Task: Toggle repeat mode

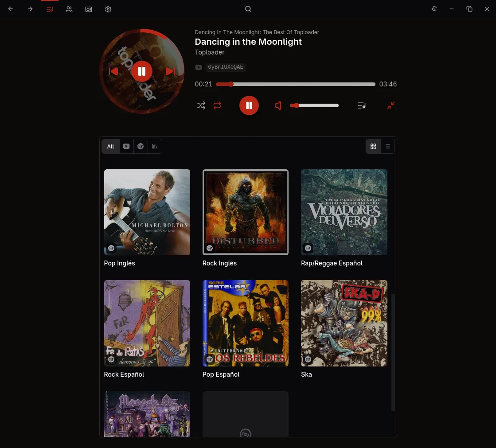Action: pos(217,105)
